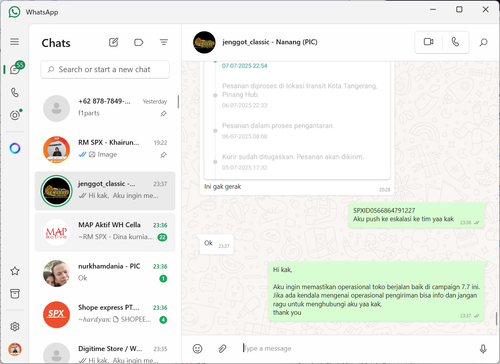Screen dimensions: 500x364
Task: Search within this conversation
Action: (483, 42)
